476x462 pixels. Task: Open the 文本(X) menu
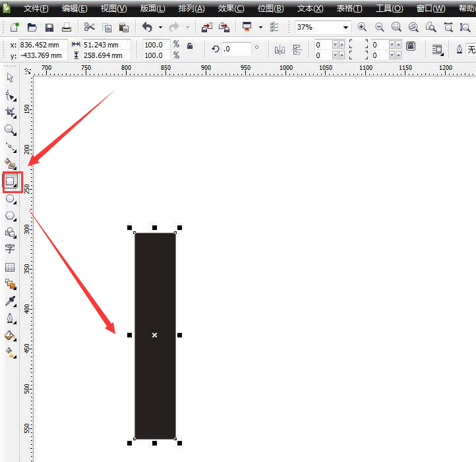pos(311,9)
